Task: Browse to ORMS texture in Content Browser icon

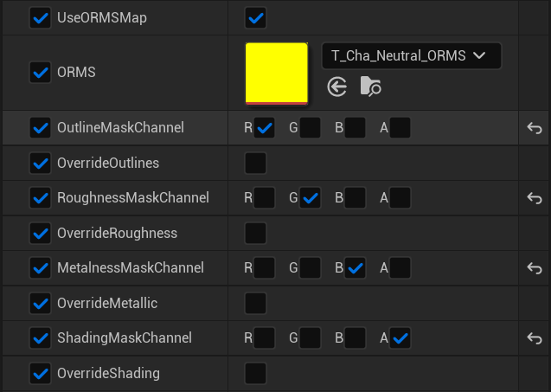Action: (x=371, y=87)
